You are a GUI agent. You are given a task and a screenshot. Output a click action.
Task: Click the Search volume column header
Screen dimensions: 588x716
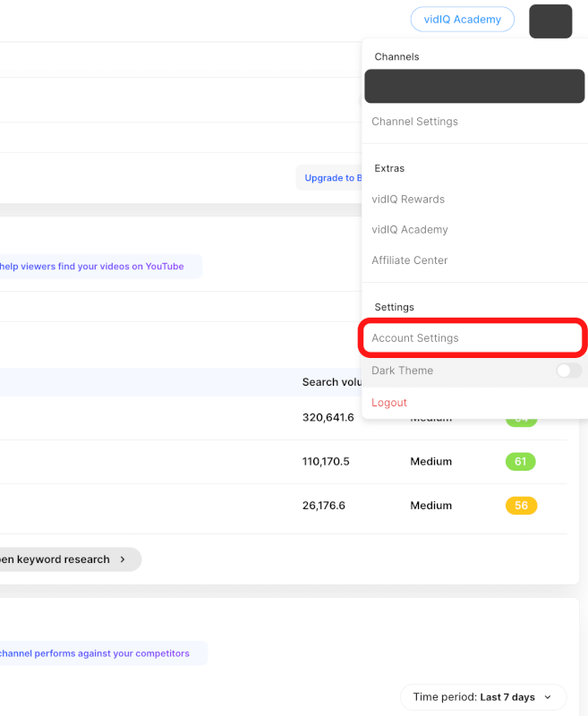[331, 382]
